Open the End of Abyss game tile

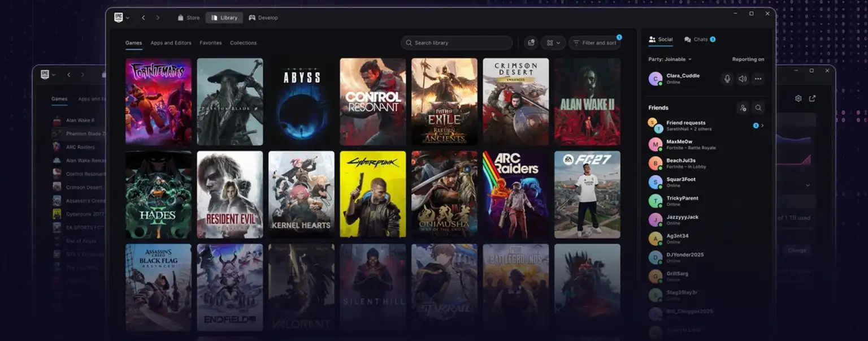click(301, 102)
